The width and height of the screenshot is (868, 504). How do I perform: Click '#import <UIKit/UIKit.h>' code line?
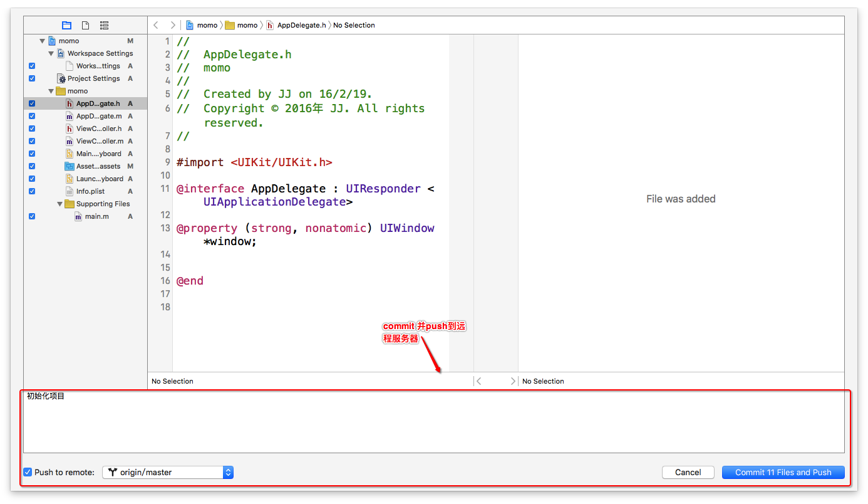pyautogui.click(x=254, y=162)
